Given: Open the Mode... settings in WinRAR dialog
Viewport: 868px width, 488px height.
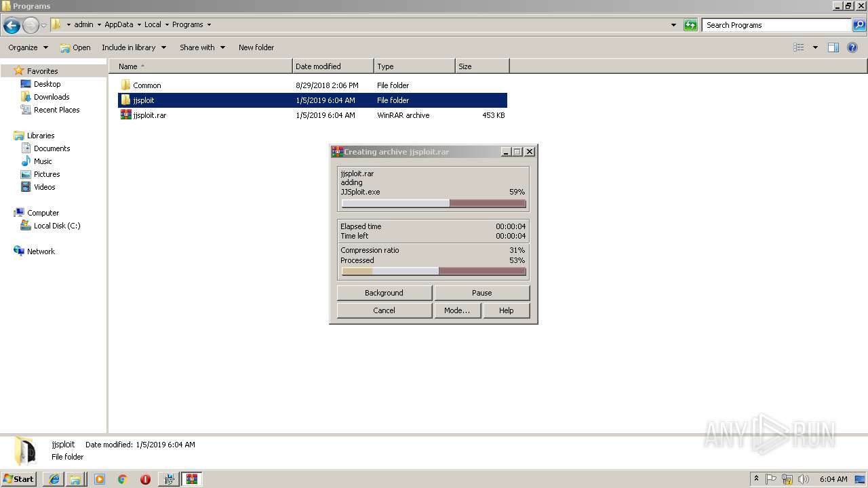Looking at the screenshot, I should coord(457,310).
